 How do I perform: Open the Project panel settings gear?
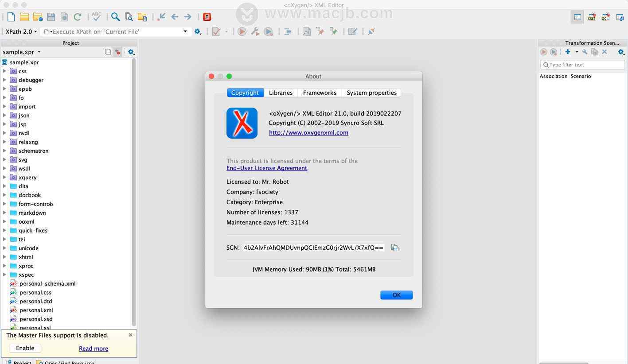click(131, 52)
